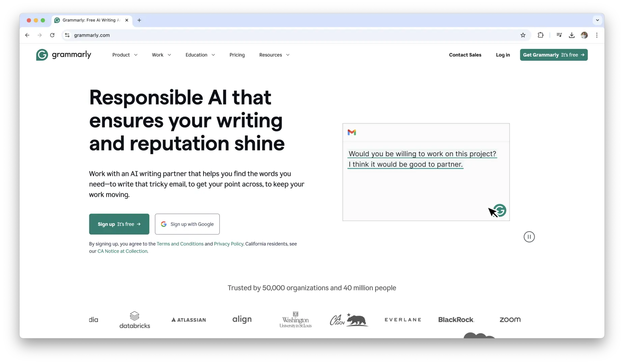624x364 pixels.
Task: Click Log in
Action: pyautogui.click(x=503, y=55)
